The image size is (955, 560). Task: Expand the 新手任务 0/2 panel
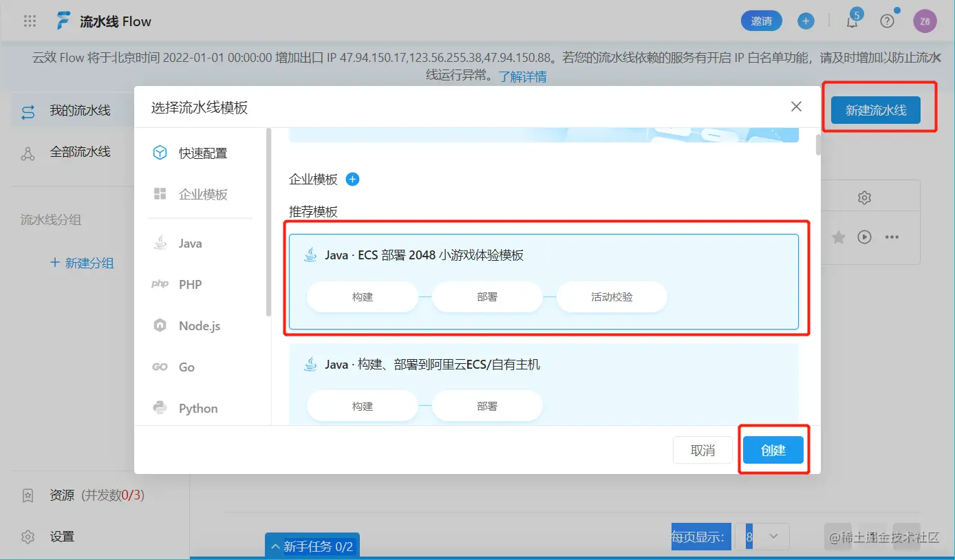[x=312, y=547]
